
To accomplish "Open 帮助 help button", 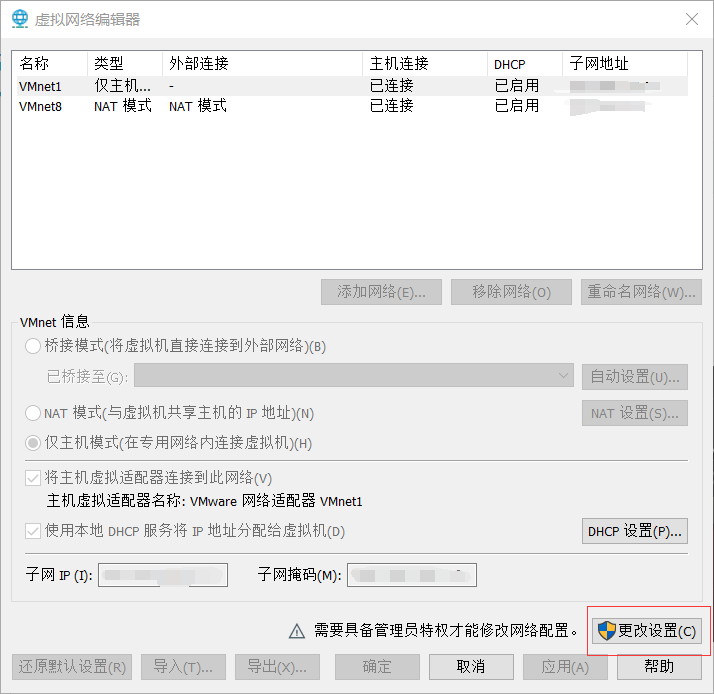I will tap(659, 667).
